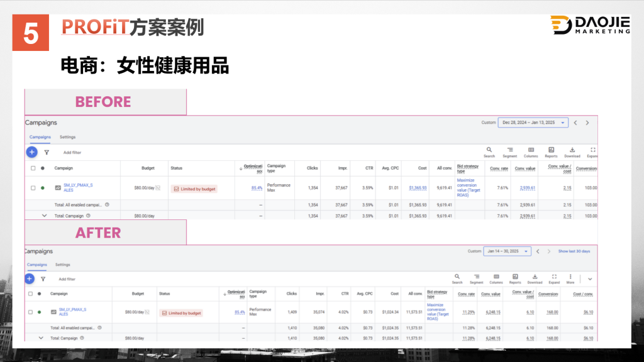Screen dimensions: 644x362
Task: Toggle green status dot of campaign in AFTER row
Action: pyautogui.click(x=39, y=312)
